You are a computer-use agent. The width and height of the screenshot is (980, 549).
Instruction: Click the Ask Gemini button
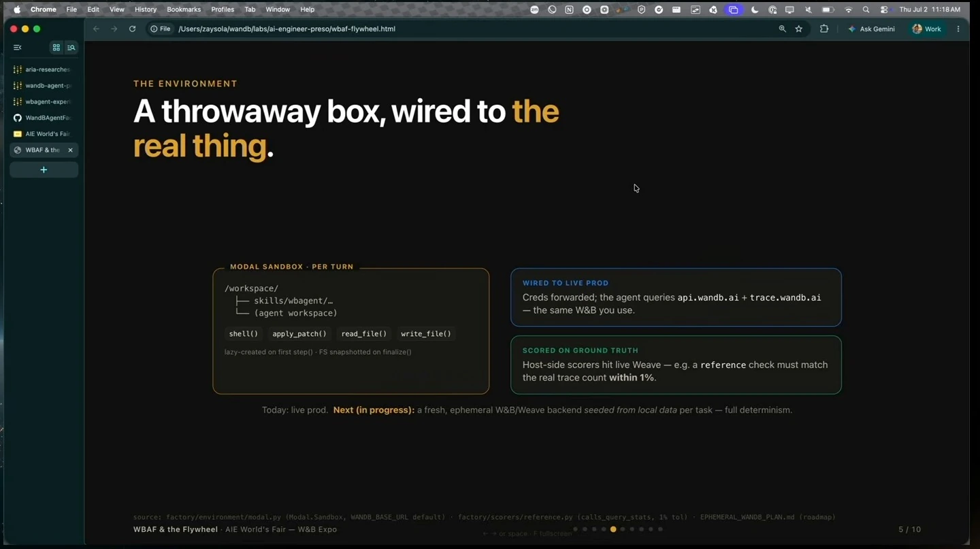(x=872, y=29)
